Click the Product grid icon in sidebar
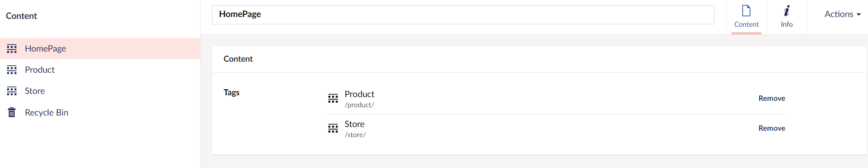This screenshot has width=868, height=168. click(12, 70)
